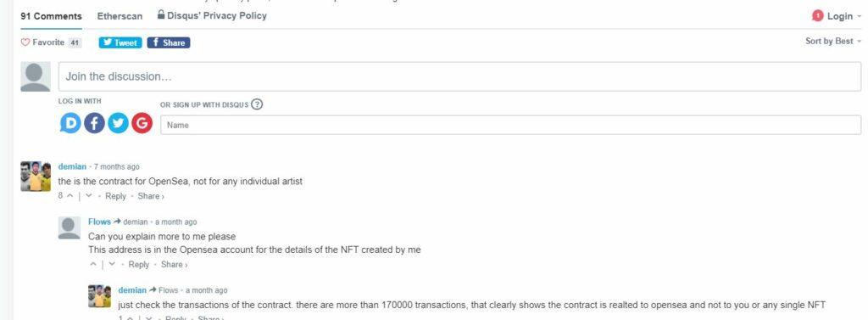Open the Disqus sign-up help question mark
The height and width of the screenshot is (320, 868).
click(257, 104)
